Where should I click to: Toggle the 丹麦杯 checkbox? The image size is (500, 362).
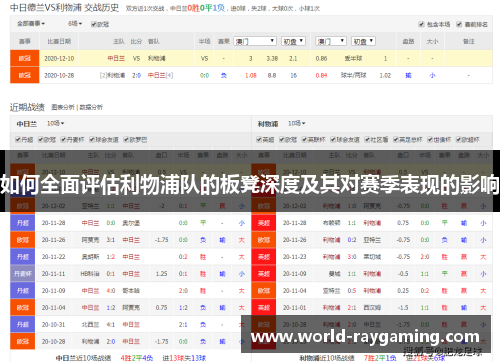pos(63,140)
